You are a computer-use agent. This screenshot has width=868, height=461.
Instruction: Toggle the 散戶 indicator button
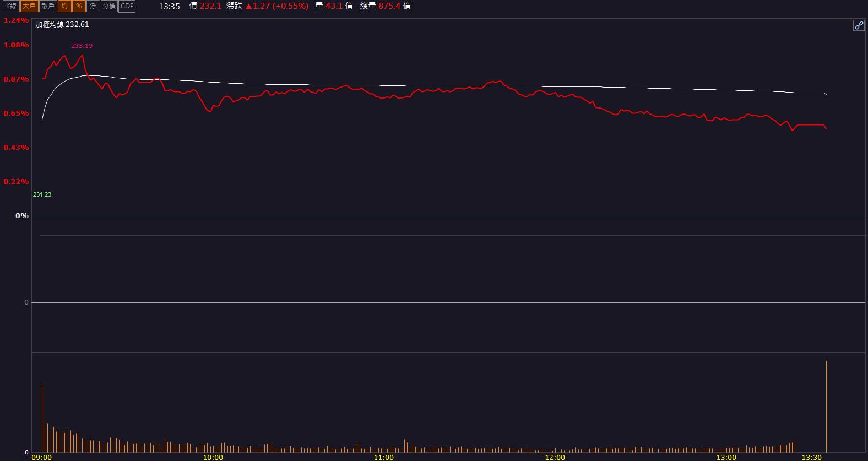48,6
